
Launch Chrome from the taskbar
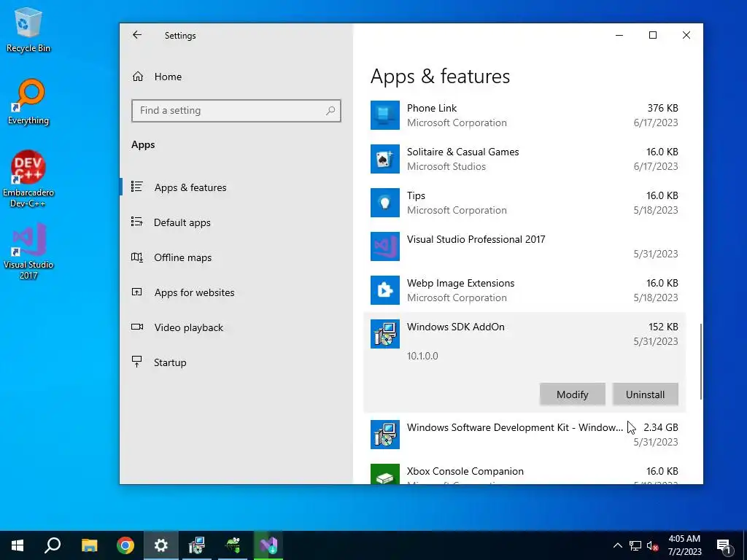pyautogui.click(x=125, y=545)
